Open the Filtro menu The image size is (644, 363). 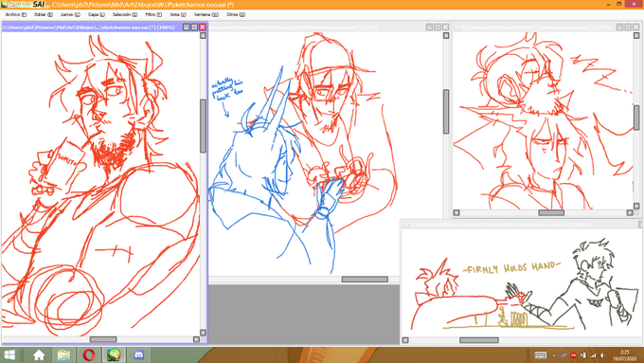tap(153, 14)
